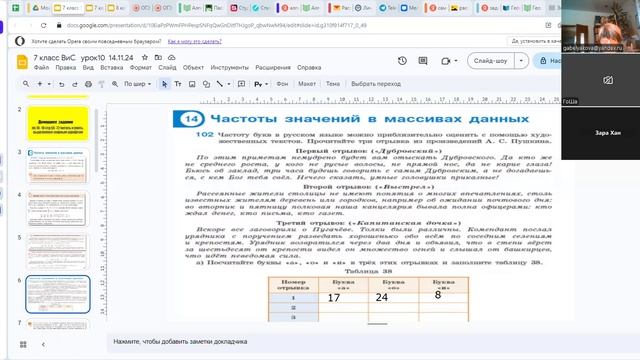Collapse the filmstrip panel arrow
The width and height of the screenshot is (640, 360).
pos(43,344)
